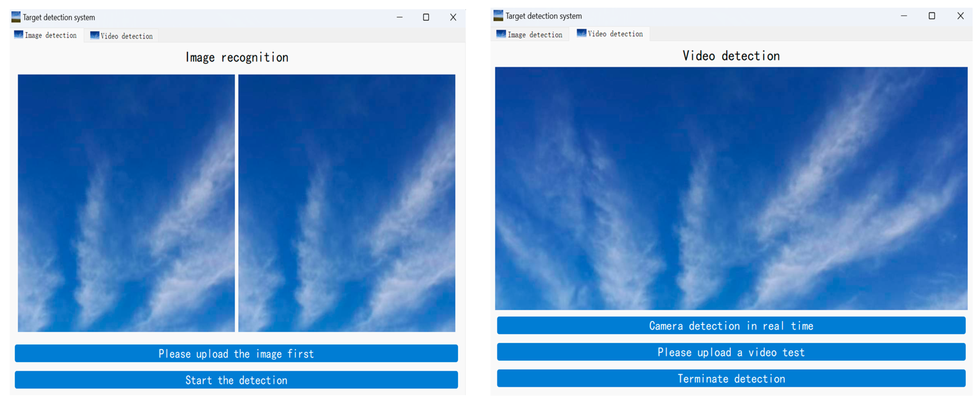Click Image detection tab icon in right window
The width and height of the screenshot is (980, 403).
point(501,34)
